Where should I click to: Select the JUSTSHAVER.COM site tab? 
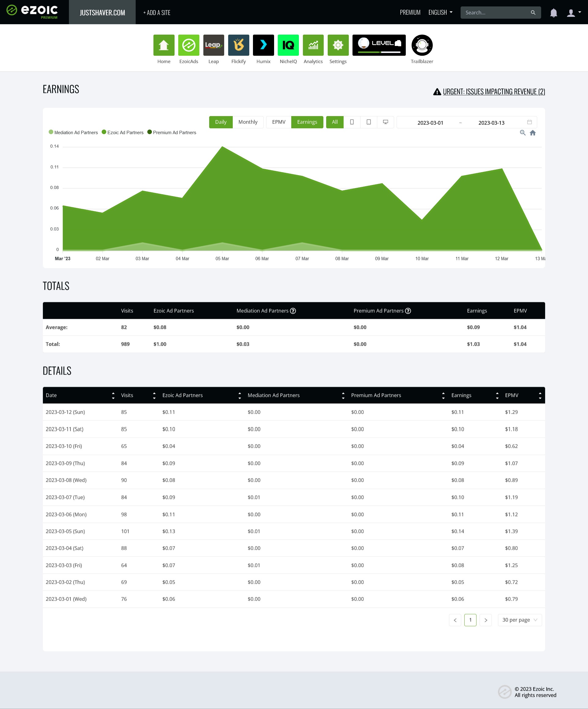(x=102, y=12)
